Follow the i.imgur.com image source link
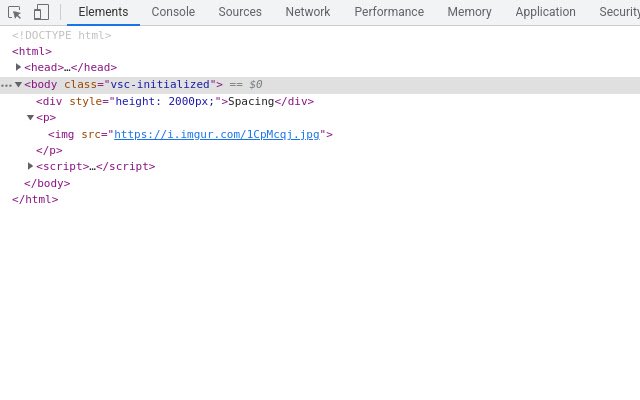 [x=217, y=134]
